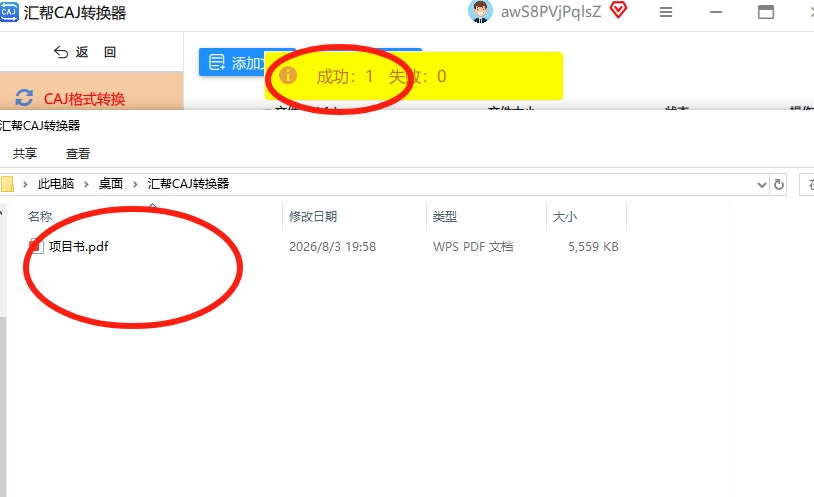Sort files by 大小 column

coord(565,217)
